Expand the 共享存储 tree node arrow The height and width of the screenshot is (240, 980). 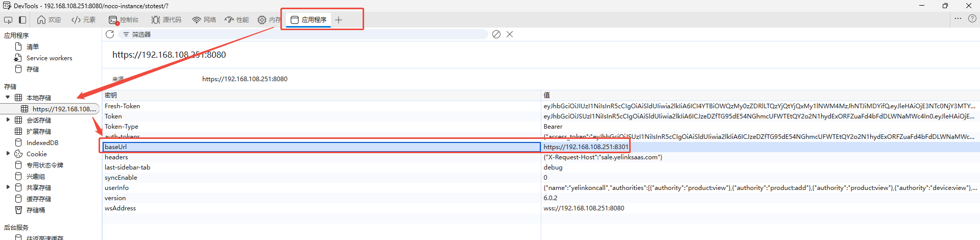click(8, 187)
